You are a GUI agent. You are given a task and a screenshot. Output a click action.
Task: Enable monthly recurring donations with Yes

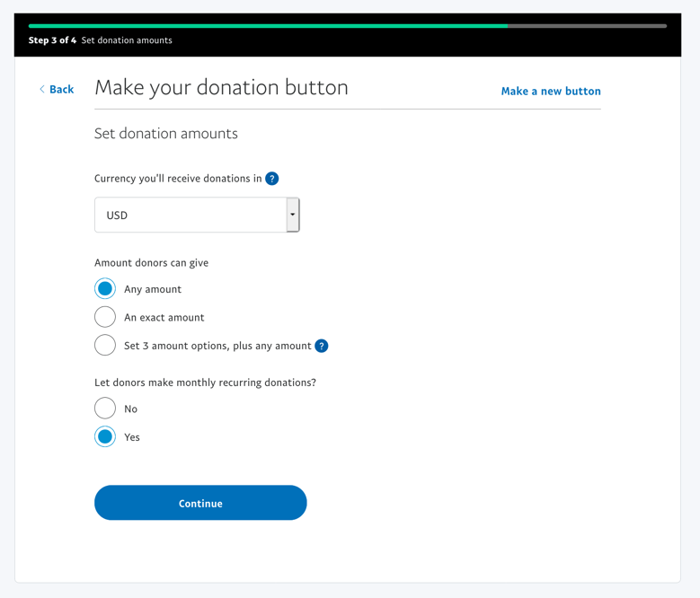coord(105,437)
